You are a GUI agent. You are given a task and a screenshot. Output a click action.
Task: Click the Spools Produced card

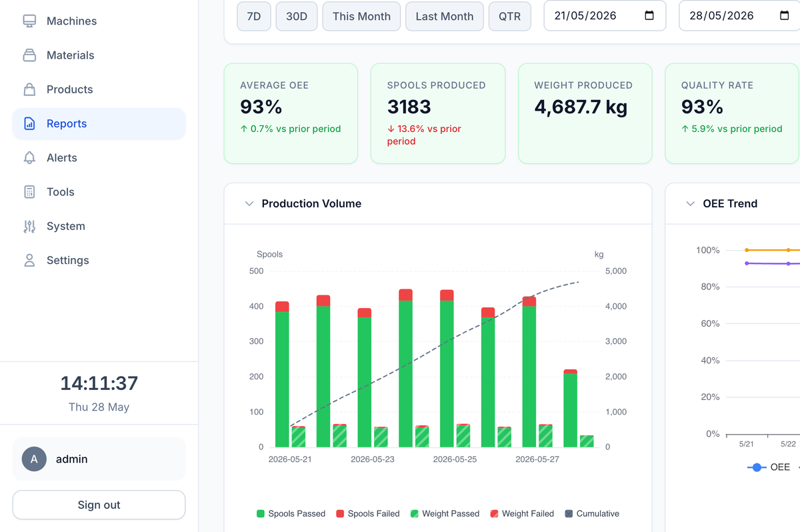click(x=438, y=113)
